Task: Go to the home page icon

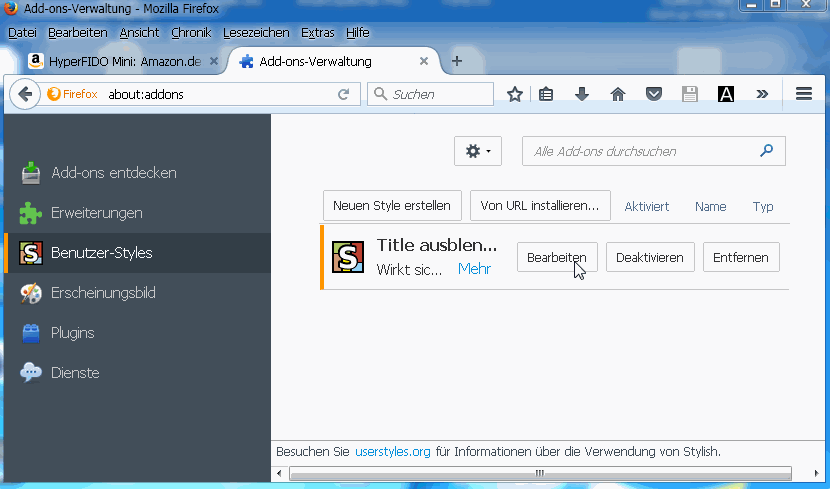Action: tap(618, 94)
